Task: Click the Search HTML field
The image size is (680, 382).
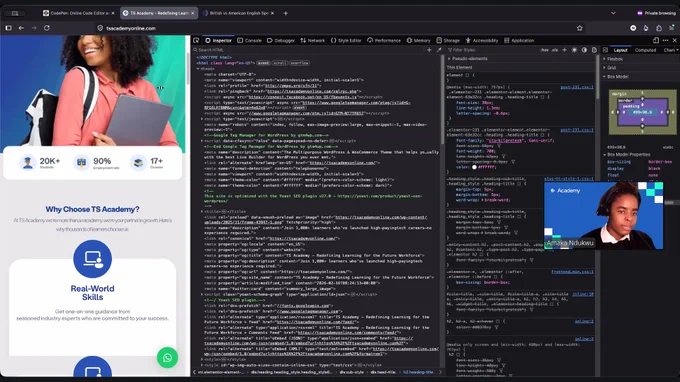Action: (x=308, y=50)
